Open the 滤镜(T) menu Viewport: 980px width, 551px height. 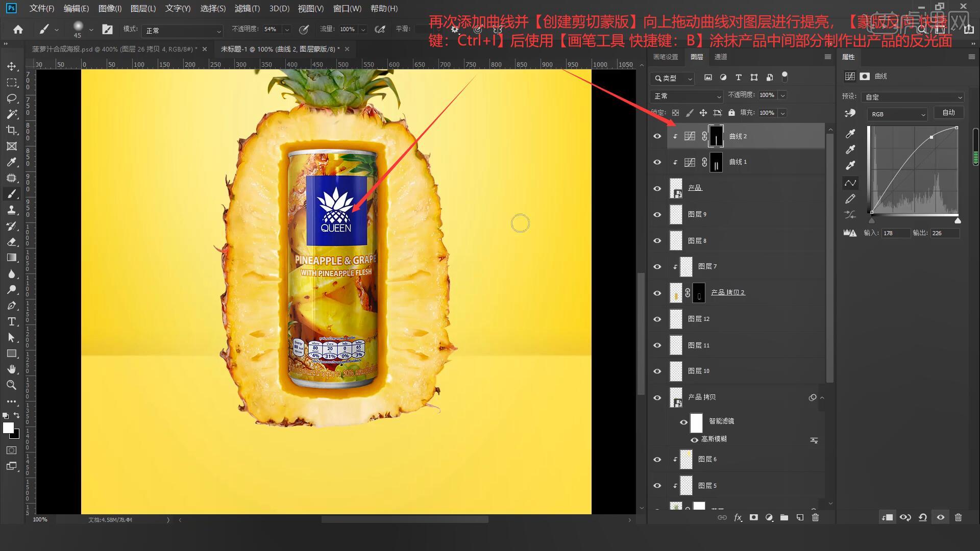[247, 9]
